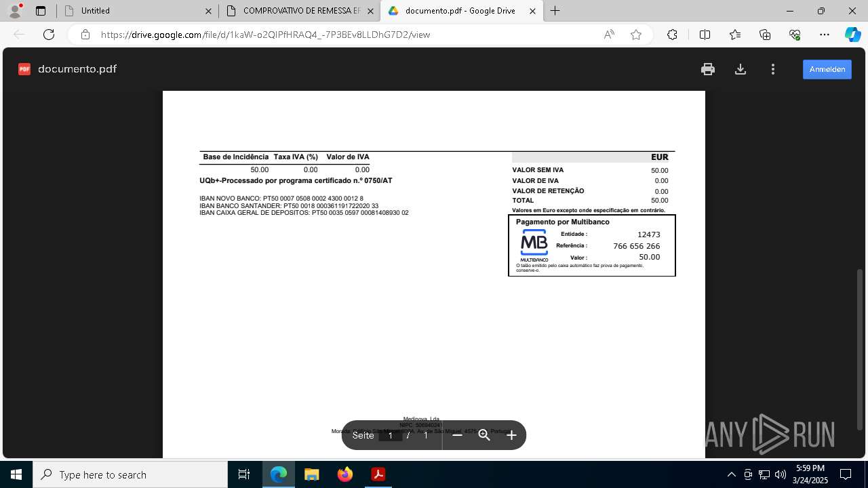The height and width of the screenshot is (488, 868).
Task: Open the Copilot sidebar
Action: click(x=852, y=35)
